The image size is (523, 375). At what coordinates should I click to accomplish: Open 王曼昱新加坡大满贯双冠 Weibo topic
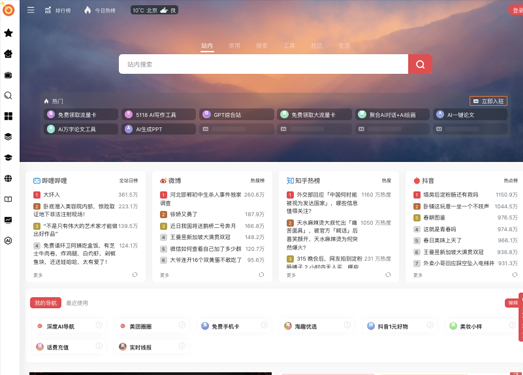200,237
